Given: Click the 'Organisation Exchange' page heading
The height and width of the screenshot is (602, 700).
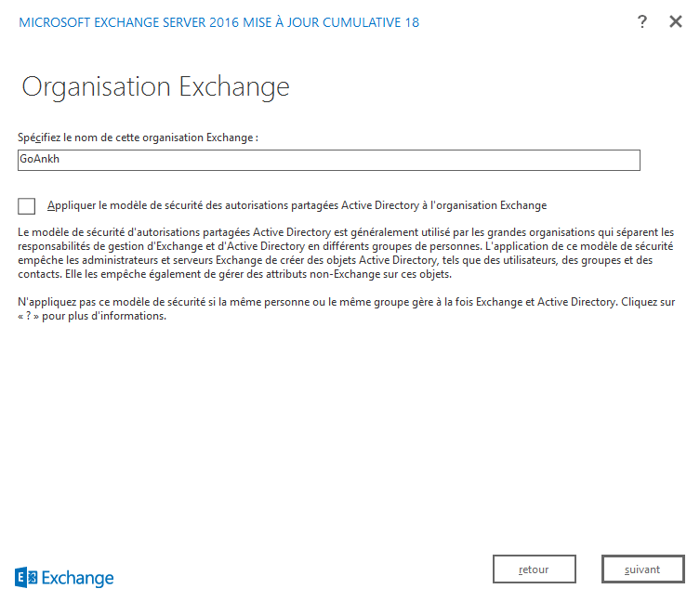Looking at the screenshot, I should [156, 86].
